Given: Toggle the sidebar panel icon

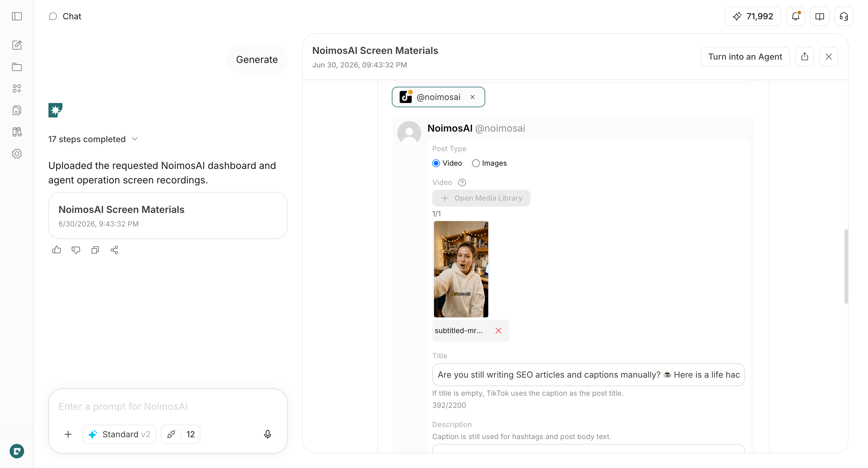Looking at the screenshot, I should (17, 16).
